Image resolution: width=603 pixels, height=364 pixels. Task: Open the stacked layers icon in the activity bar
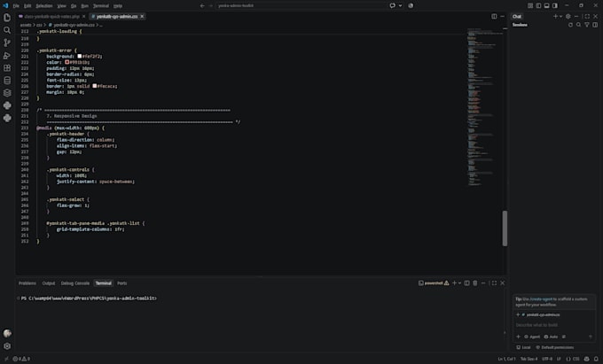point(7,93)
